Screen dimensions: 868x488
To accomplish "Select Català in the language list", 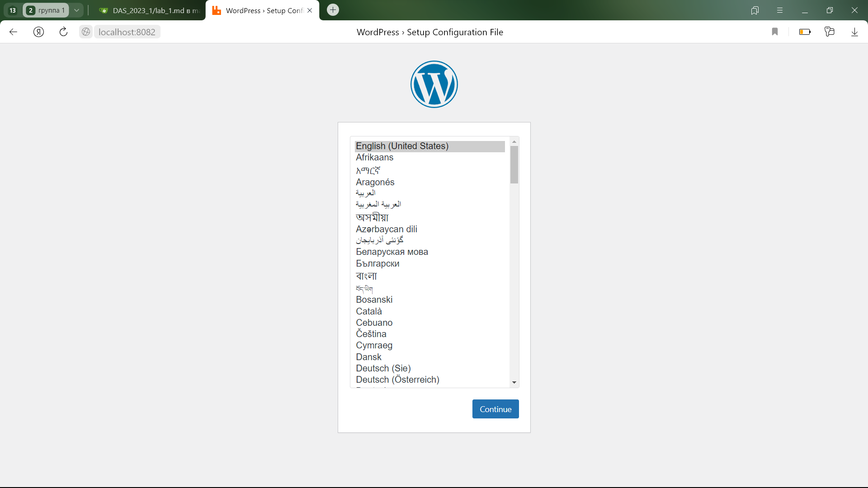I will tap(429, 311).
